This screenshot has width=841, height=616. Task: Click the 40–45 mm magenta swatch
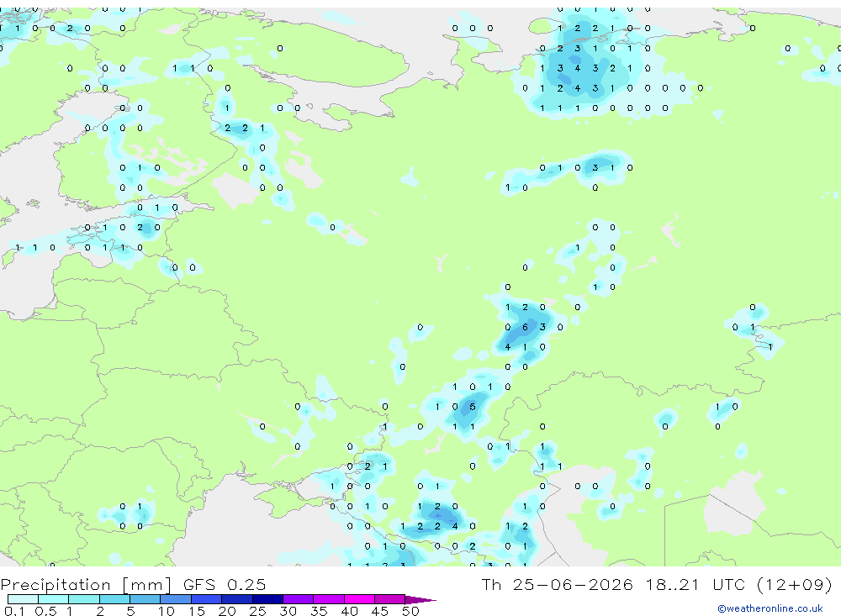pyautogui.click(x=359, y=599)
